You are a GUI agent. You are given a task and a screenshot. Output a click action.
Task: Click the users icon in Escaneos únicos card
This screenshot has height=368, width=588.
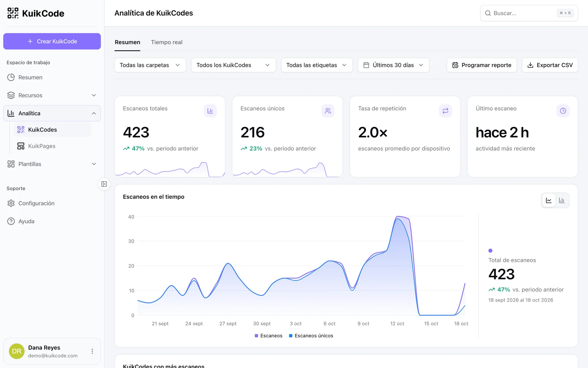(x=328, y=111)
